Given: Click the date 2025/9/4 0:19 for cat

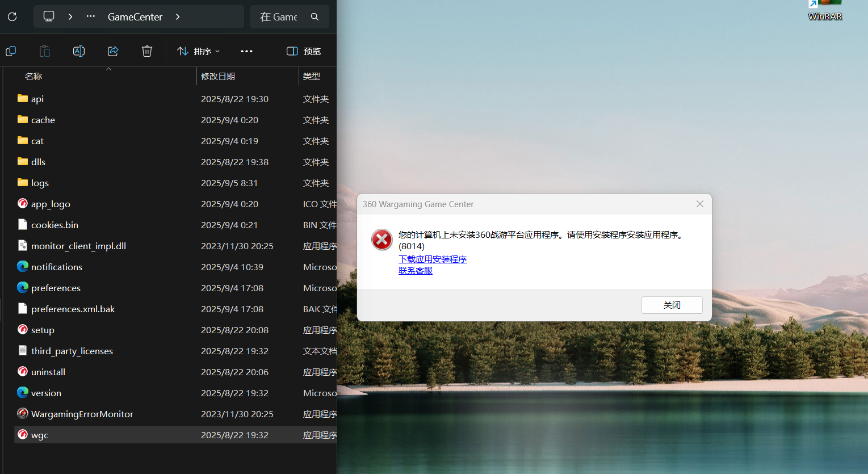Looking at the screenshot, I should click(x=229, y=141).
